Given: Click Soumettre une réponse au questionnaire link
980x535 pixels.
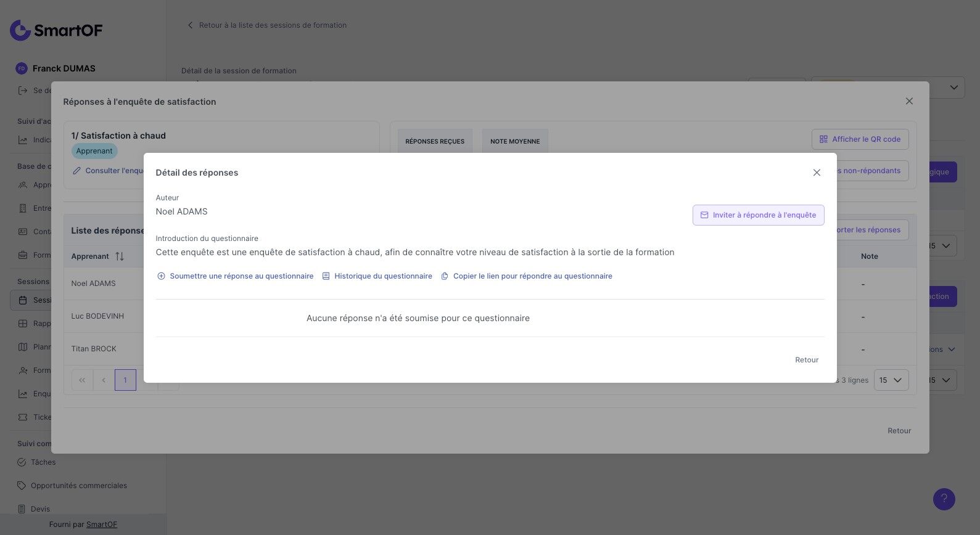Looking at the screenshot, I should pyautogui.click(x=235, y=276).
